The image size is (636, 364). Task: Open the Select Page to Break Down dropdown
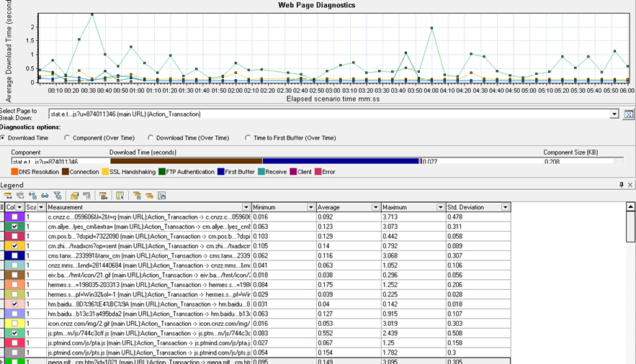tap(614, 114)
